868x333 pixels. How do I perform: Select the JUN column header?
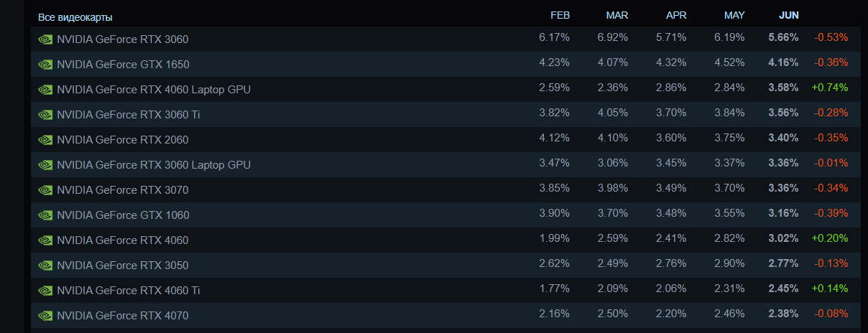788,15
